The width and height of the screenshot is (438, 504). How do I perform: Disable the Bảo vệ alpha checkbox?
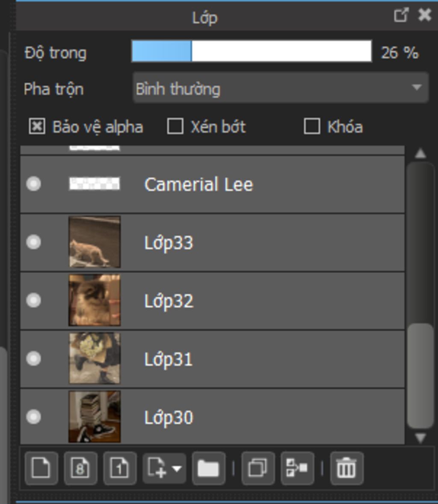(x=37, y=127)
